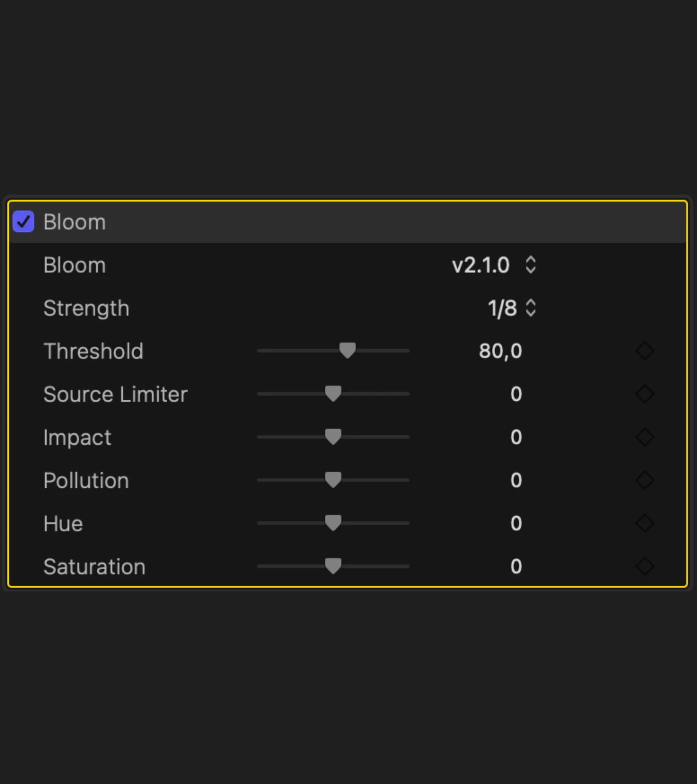
Task: Click the Impact value field
Action: [516, 437]
